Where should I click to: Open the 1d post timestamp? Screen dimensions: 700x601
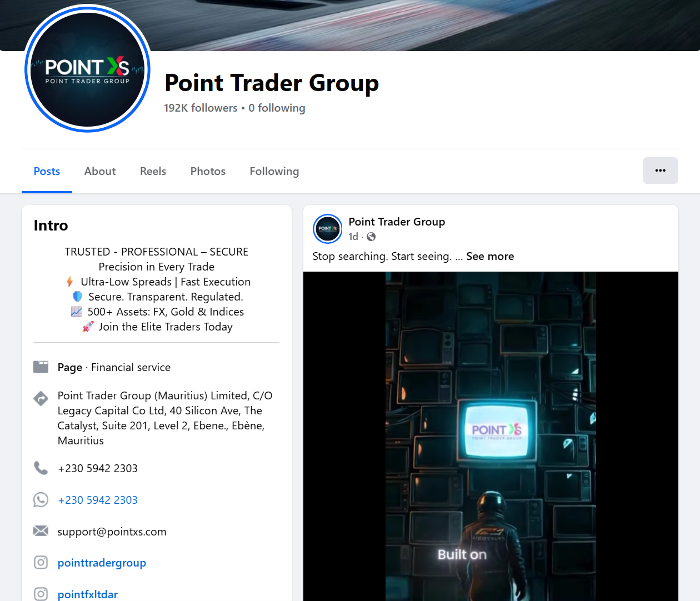tap(353, 237)
